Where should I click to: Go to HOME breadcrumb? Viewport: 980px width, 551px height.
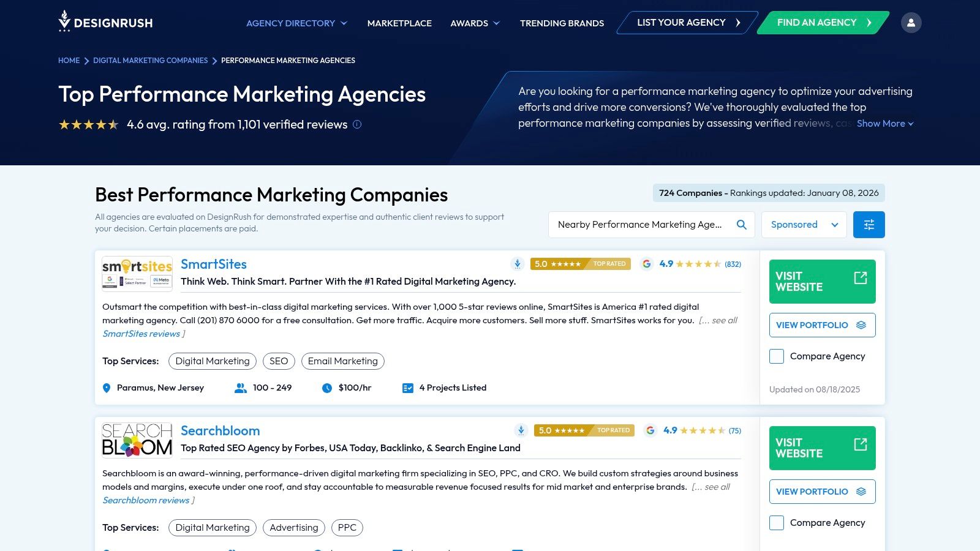pos(69,61)
